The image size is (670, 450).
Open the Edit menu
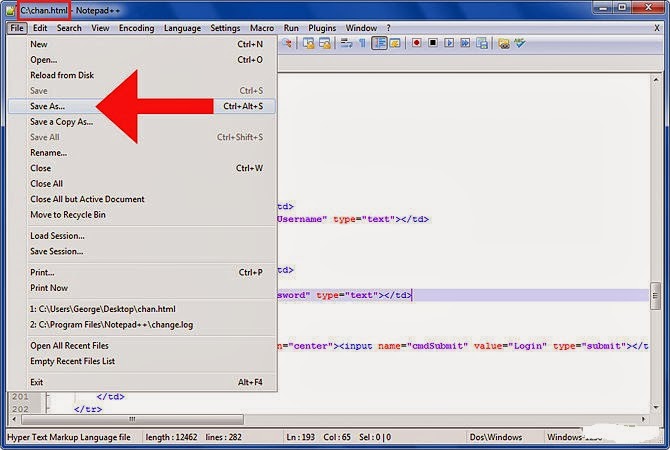(x=40, y=28)
